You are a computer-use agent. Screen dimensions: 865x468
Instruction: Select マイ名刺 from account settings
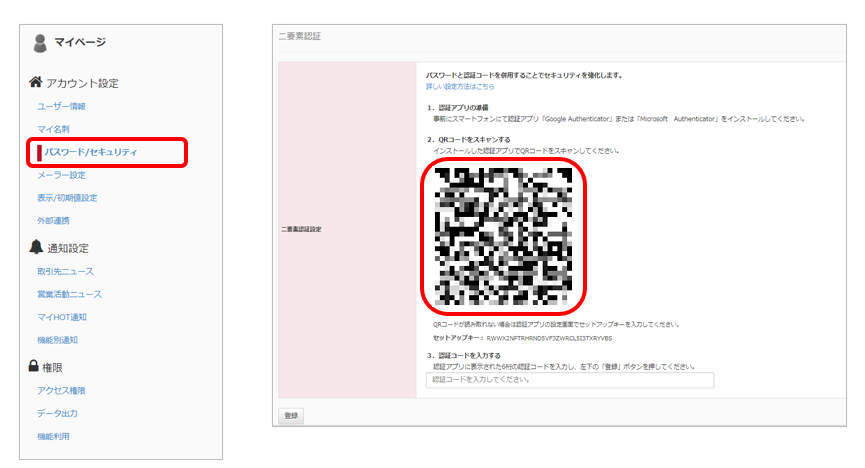53,129
